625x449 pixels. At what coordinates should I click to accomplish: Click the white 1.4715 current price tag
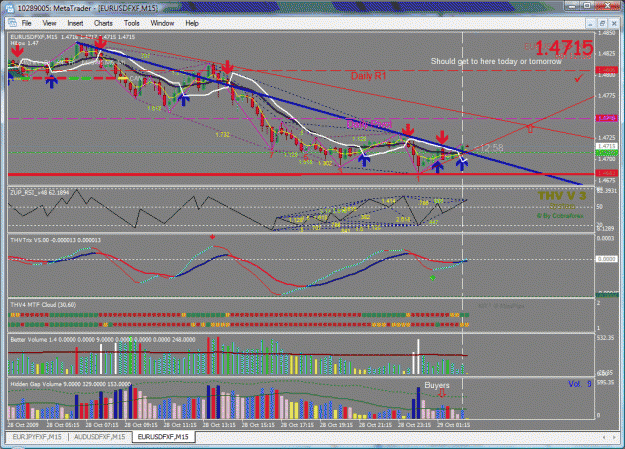click(607, 146)
